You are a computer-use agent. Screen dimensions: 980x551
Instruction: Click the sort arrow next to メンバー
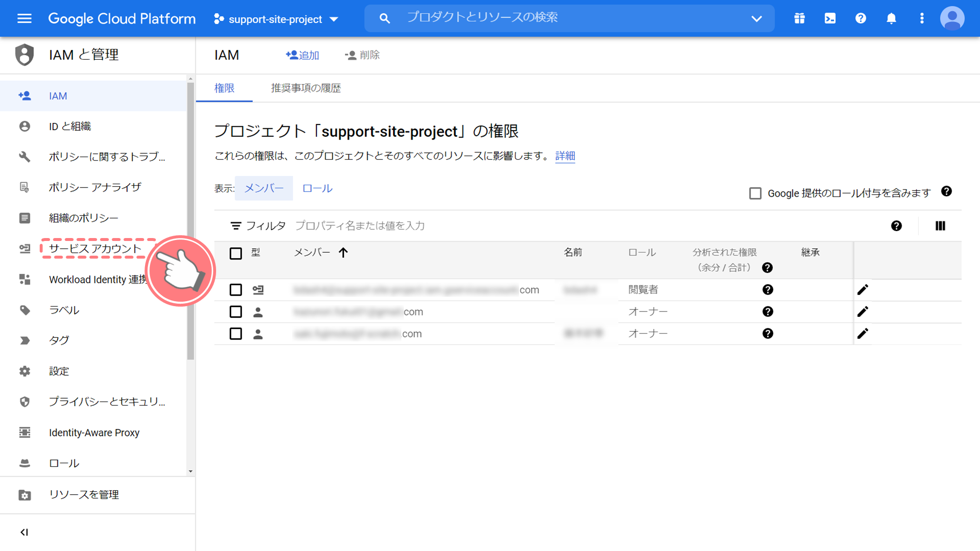click(x=343, y=253)
